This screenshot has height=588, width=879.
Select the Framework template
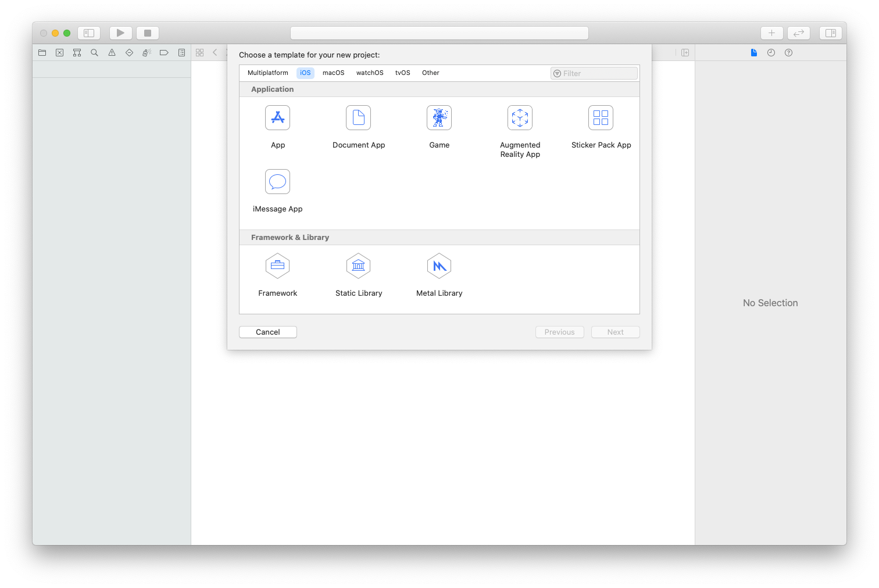click(x=278, y=275)
